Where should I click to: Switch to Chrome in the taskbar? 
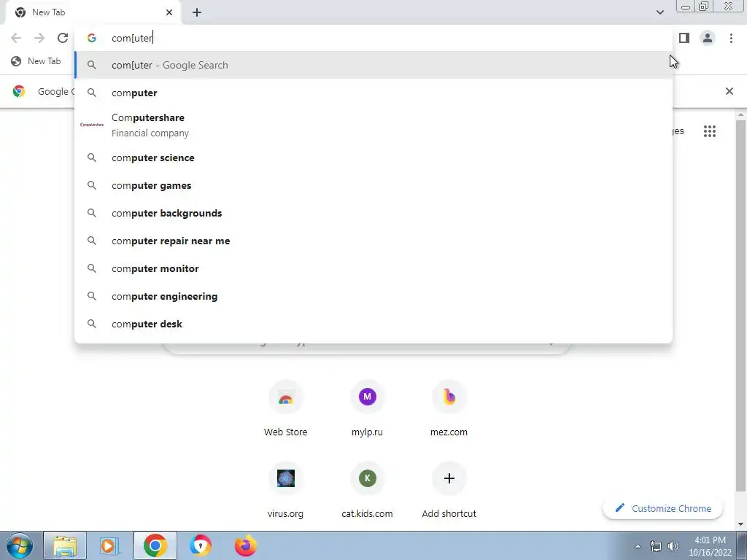click(x=155, y=545)
